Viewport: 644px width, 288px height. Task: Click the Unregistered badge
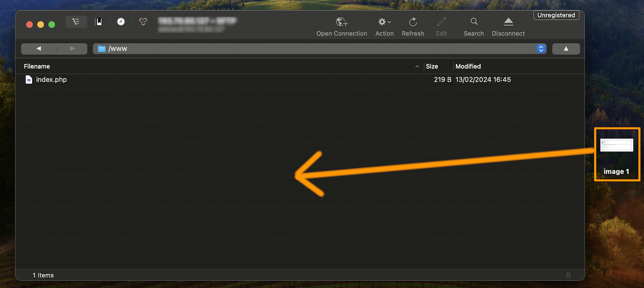click(x=556, y=15)
